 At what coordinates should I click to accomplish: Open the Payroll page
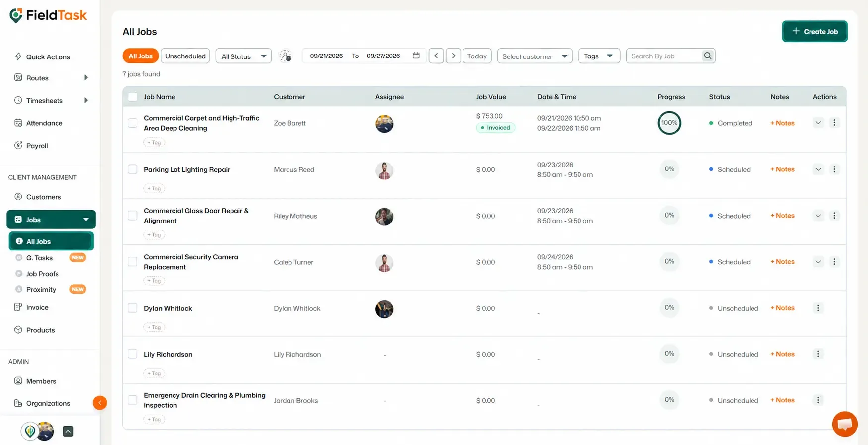point(37,146)
